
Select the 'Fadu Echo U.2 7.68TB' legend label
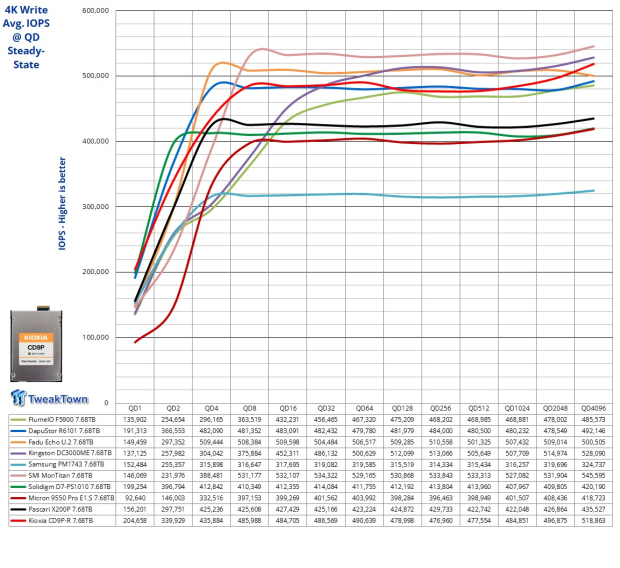[x=61, y=442]
